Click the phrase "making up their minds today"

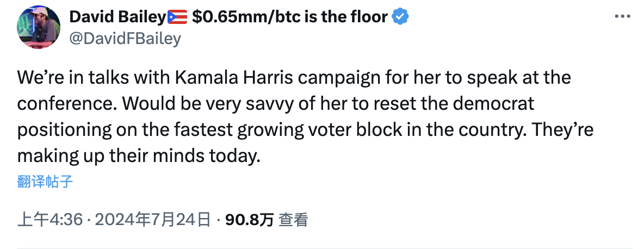point(135,156)
